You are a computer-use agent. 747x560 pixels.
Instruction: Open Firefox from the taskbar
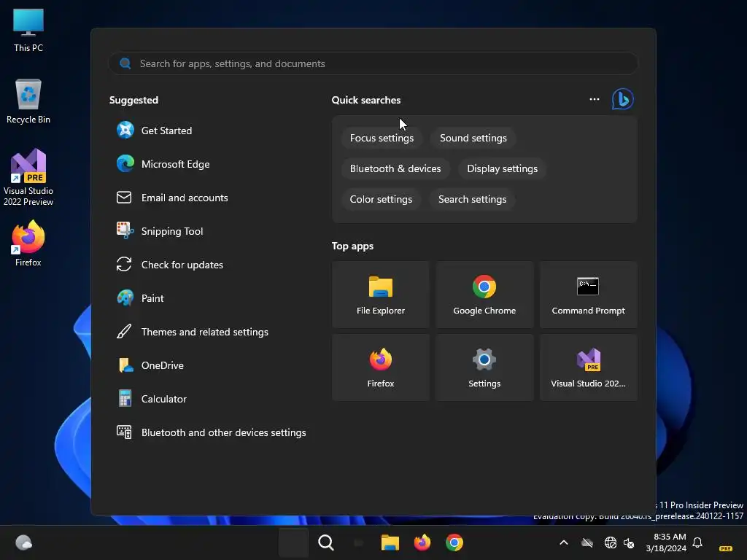[422, 542]
